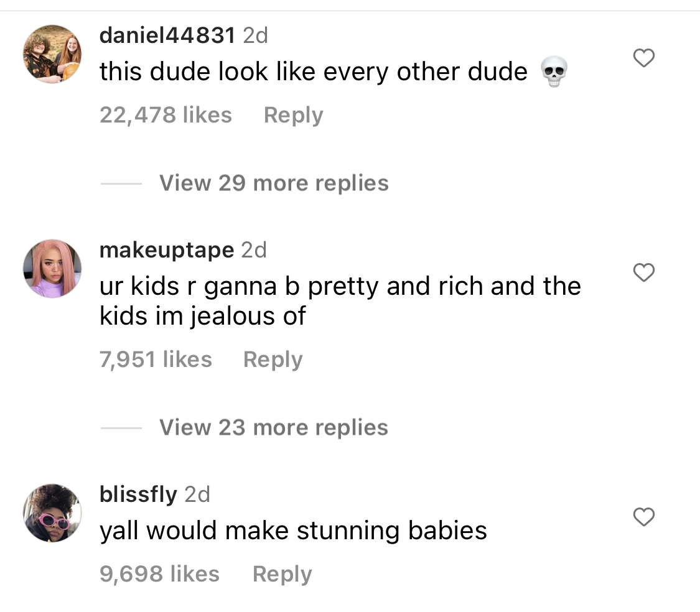Expand View 23 more replies

coord(274,428)
